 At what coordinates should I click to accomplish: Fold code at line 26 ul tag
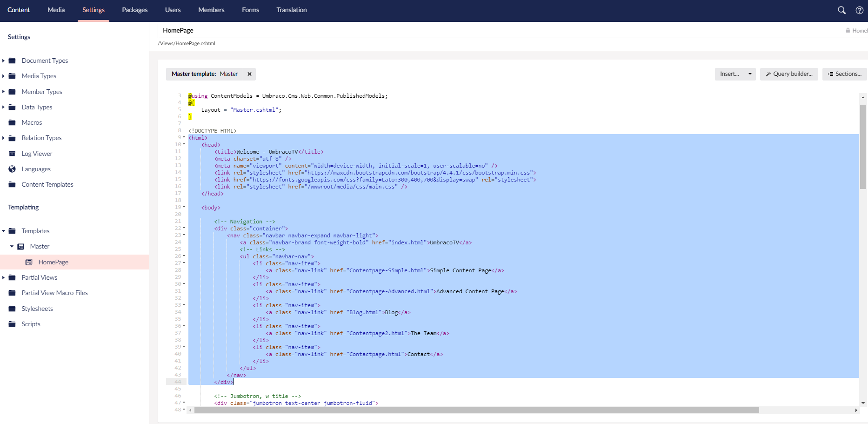[x=184, y=256]
